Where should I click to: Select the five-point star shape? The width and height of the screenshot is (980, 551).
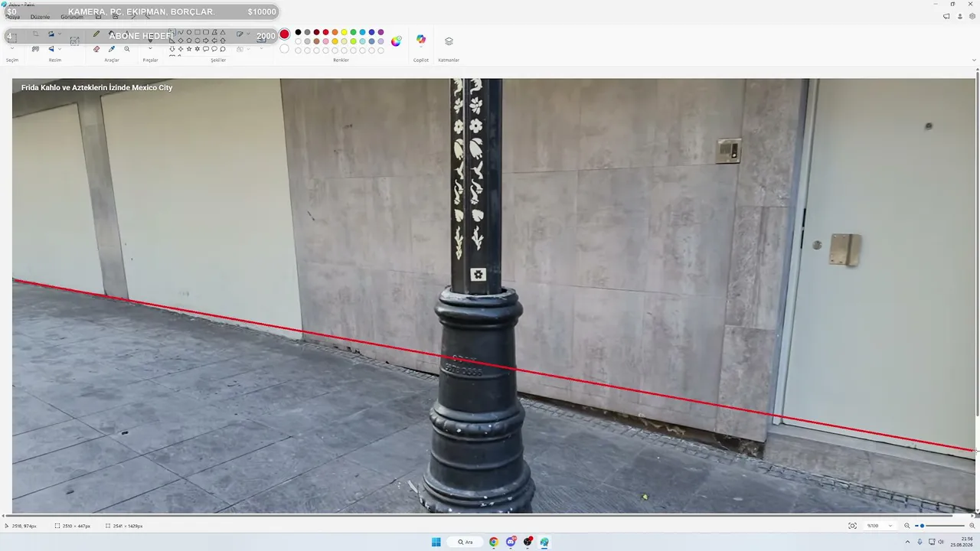pos(189,49)
